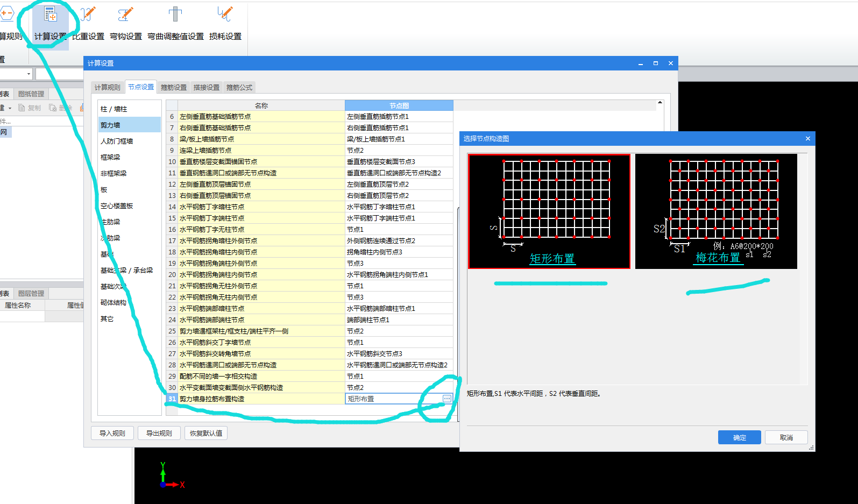Select the 节点设置 tab
This screenshot has height=504, width=858.
tap(141, 87)
